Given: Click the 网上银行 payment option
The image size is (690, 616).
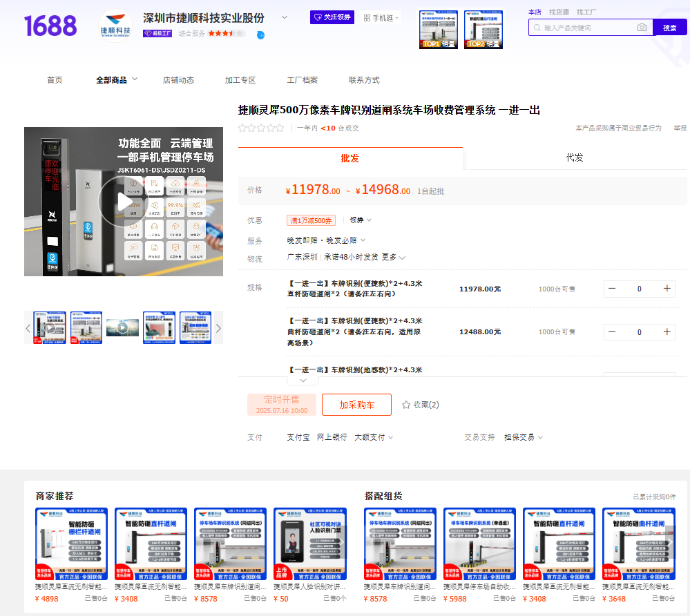Looking at the screenshot, I should pyautogui.click(x=332, y=437).
